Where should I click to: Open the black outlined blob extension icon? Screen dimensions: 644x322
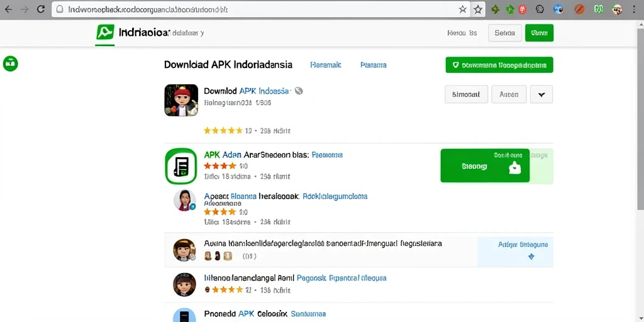[x=540, y=9]
